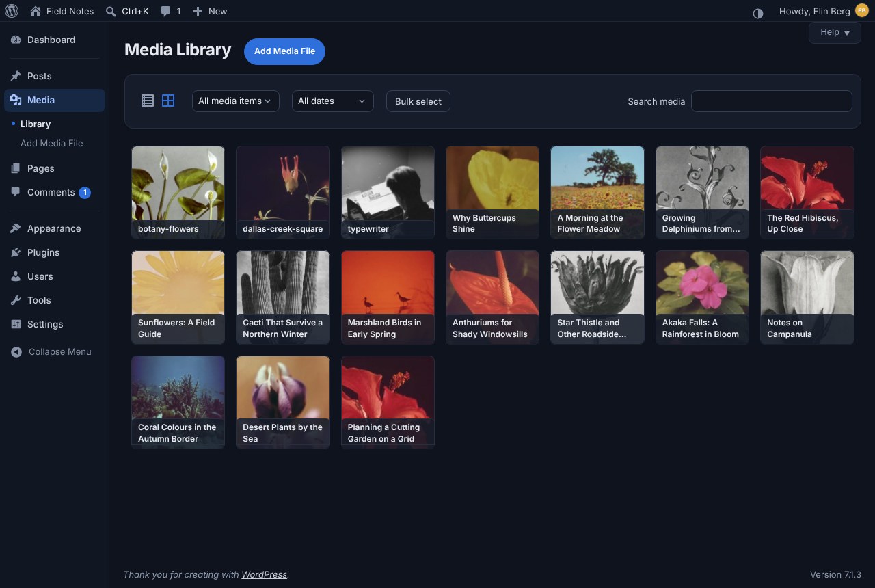
Task: Open Coral Colours in the Autumn Border
Action: click(178, 401)
